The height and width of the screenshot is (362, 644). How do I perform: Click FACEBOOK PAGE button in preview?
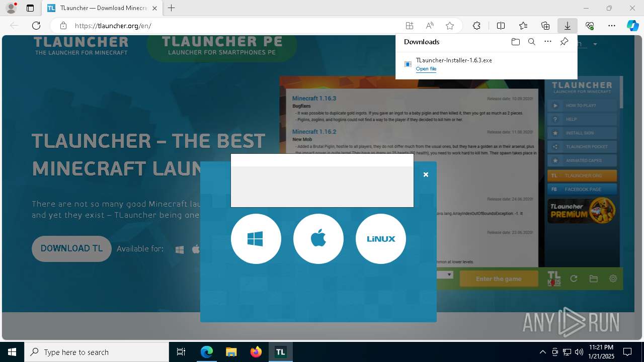[x=582, y=190]
